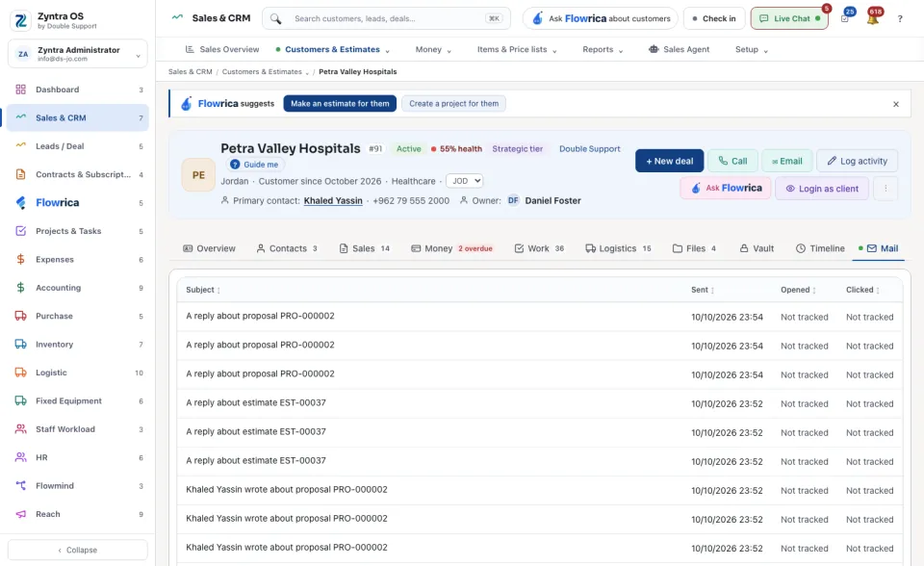Screen dimensions: 924x566
Task: Expand Items & Price lists dropdown
Action: tap(517, 50)
